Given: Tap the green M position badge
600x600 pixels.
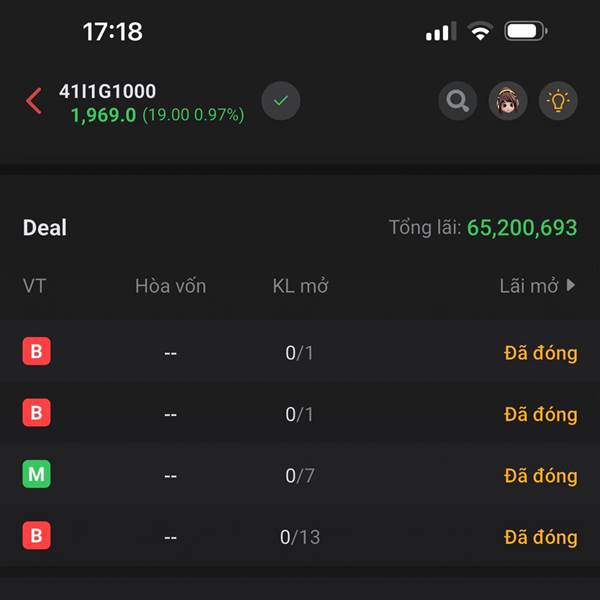Looking at the screenshot, I should pos(37,475).
